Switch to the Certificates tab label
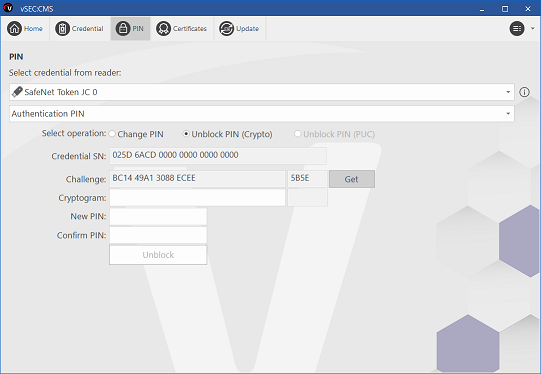The image size is (541, 374). [x=190, y=29]
